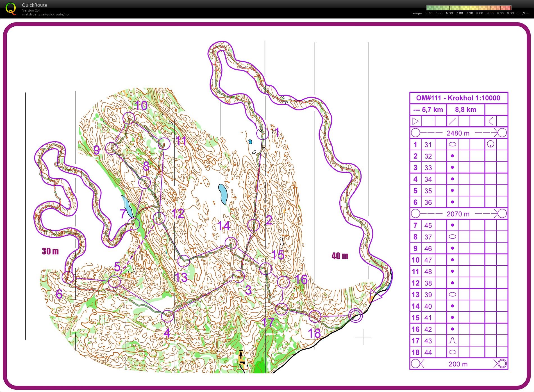Click the matstroeng.se/quickroute/no link text
534x392 pixels.
point(45,14)
